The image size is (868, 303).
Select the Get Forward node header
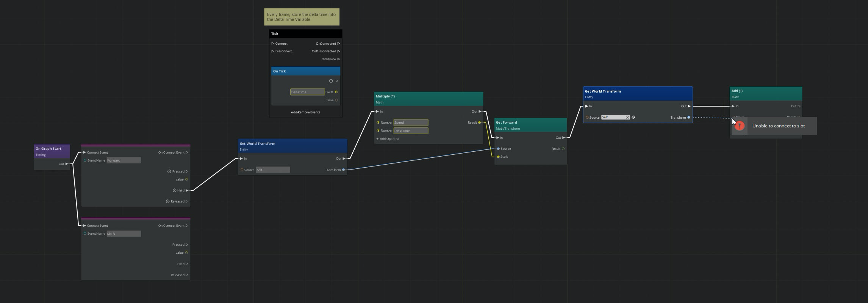click(x=530, y=125)
